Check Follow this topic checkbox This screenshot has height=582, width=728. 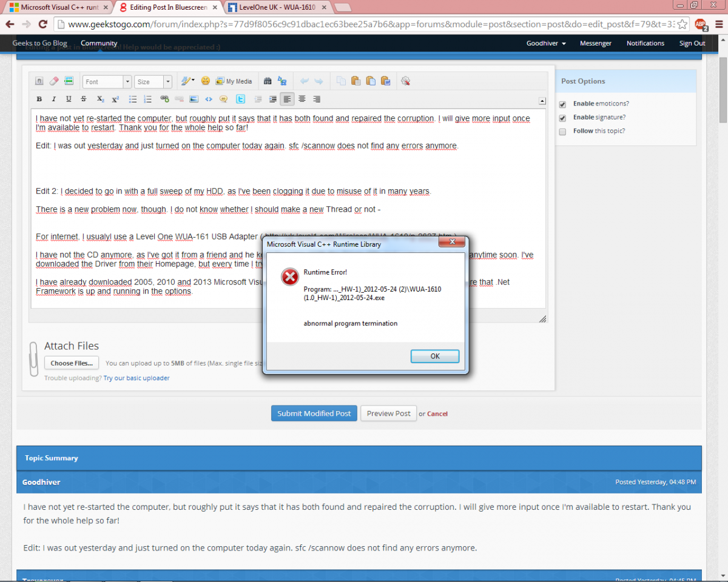click(x=562, y=132)
